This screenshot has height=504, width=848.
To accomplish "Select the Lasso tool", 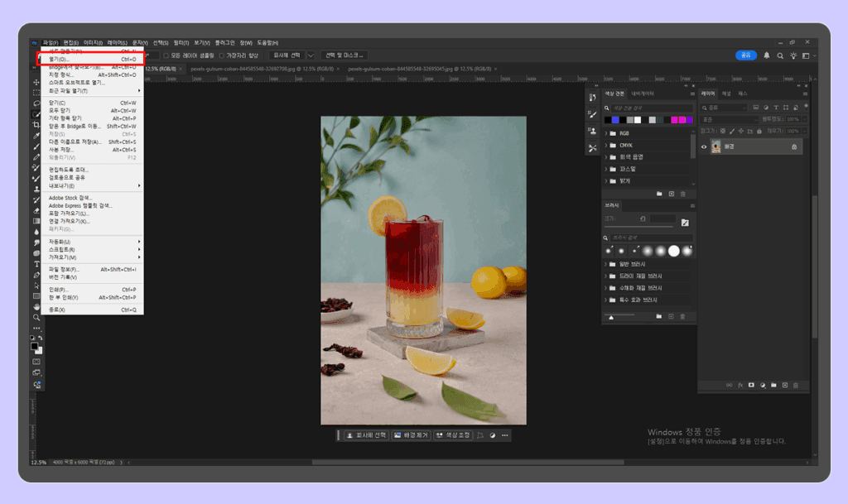I will (36, 103).
